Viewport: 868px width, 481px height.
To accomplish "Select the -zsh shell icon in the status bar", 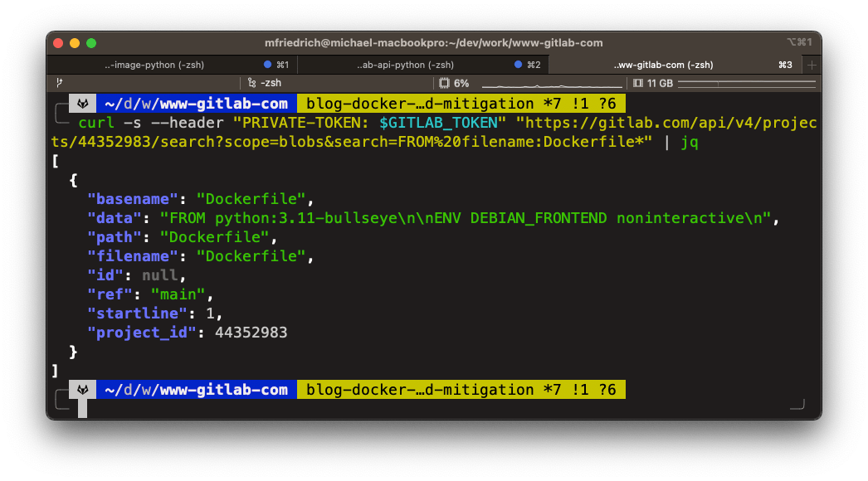I will tap(253, 83).
